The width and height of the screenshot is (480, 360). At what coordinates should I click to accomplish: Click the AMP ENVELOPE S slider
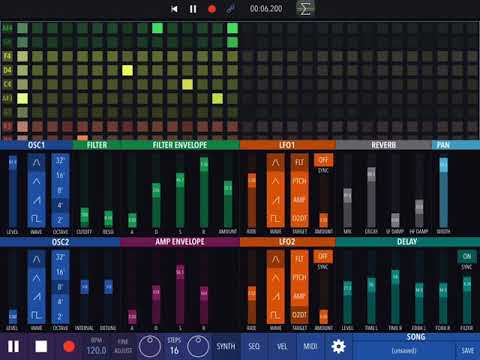click(180, 287)
